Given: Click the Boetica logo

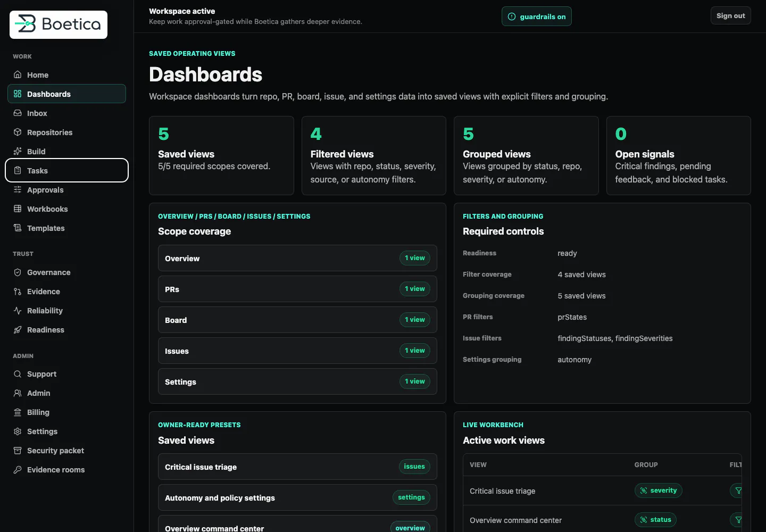Looking at the screenshot, I should 59,24.
